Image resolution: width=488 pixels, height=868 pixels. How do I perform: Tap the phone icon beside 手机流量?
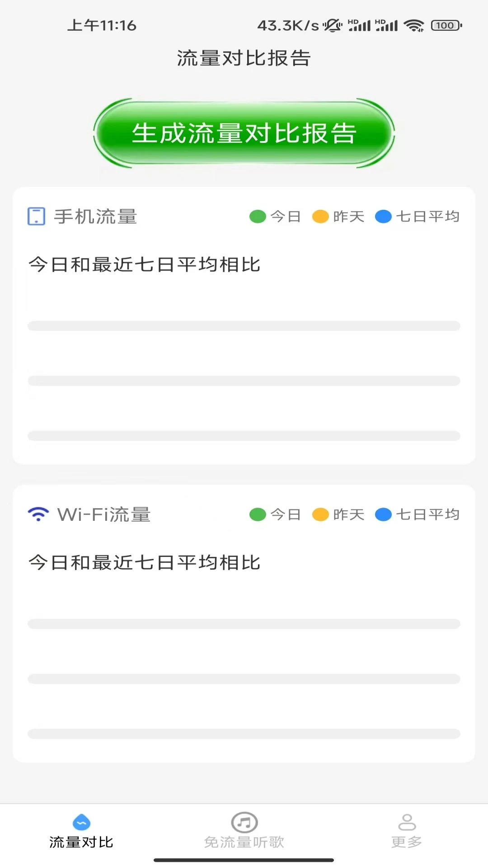click(36, 216)
